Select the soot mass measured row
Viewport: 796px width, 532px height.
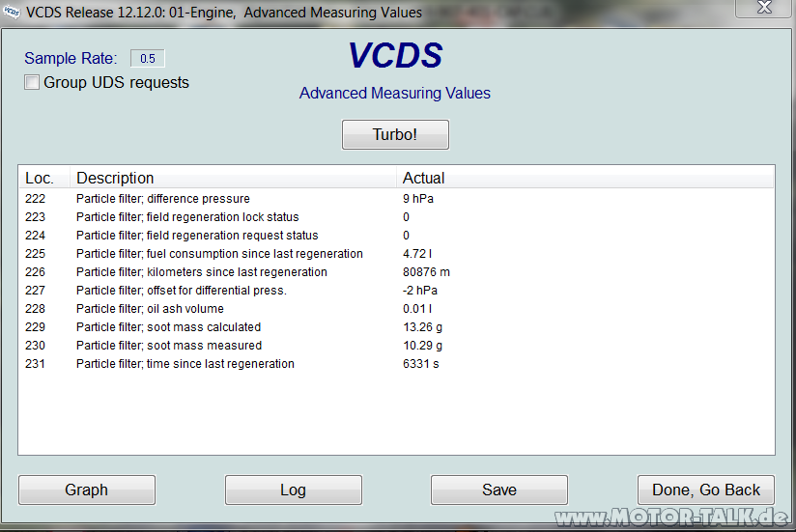click(396, 346)
